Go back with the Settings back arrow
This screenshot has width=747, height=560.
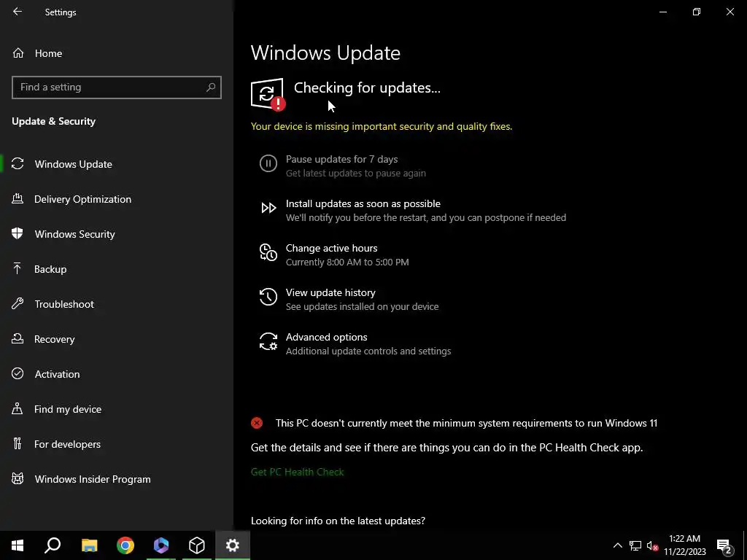pyautogui.click(x=18, y=12)
